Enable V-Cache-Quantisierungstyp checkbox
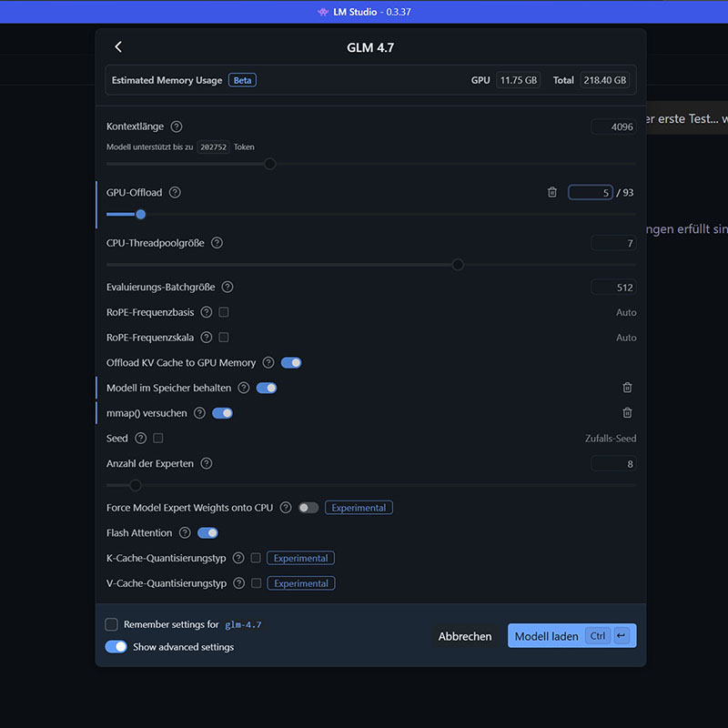The height and width of the screenshot is (728, 728). coord(257,583)
